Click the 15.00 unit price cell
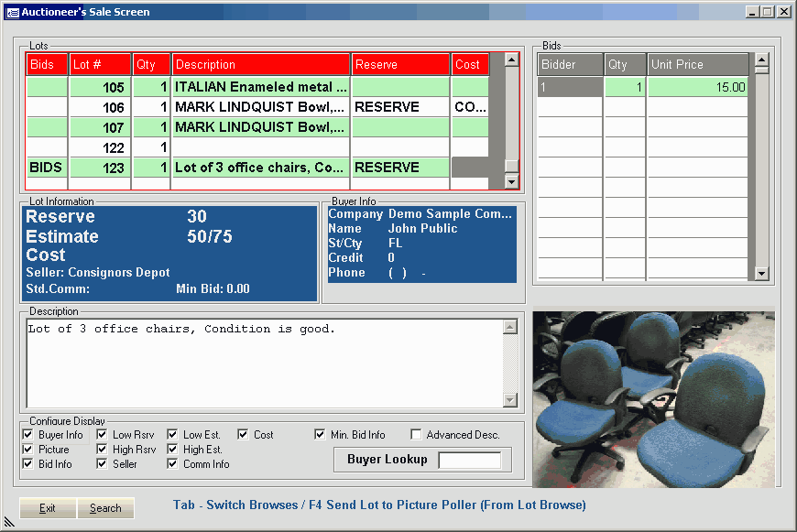Image resolution: width=797 pixels, height=532 pixels. [x=697, y=87]
